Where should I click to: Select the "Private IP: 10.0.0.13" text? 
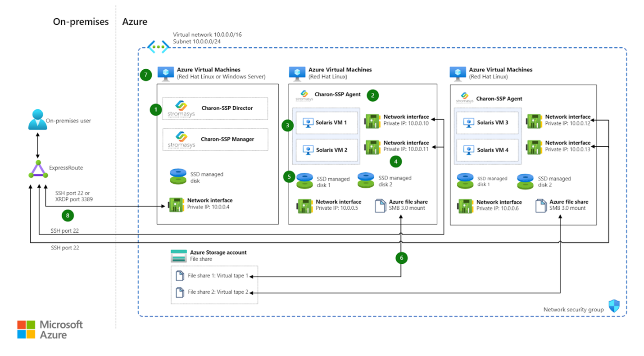pos(568,150)
